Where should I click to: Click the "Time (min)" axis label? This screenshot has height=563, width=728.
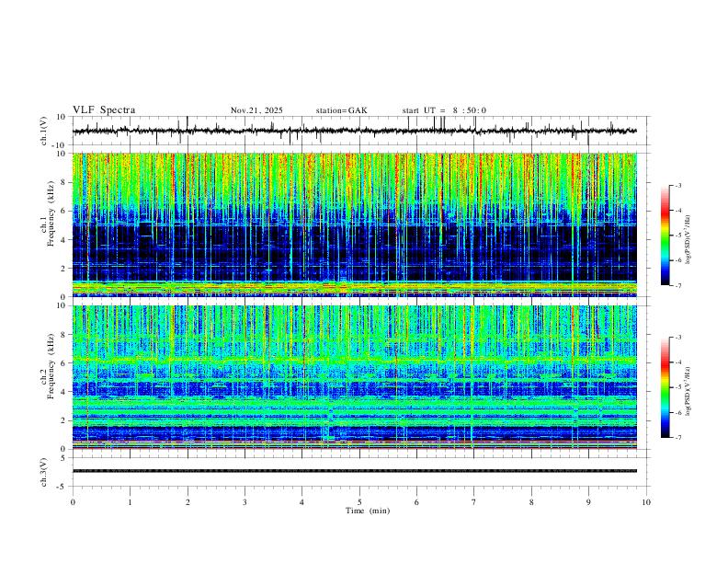click(x=368, y=511)
